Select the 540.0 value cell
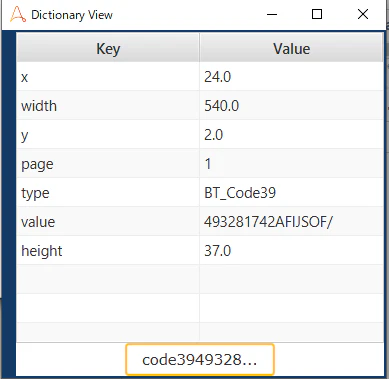Image resolution: width=389 pixels, height=379 pixels. (291, 106)
